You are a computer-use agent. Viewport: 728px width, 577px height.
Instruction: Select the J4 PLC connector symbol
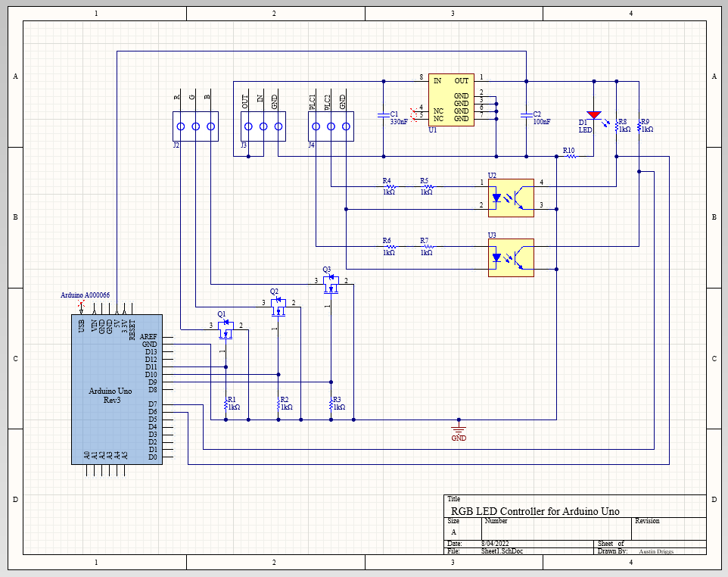click(x=330, y=126)
